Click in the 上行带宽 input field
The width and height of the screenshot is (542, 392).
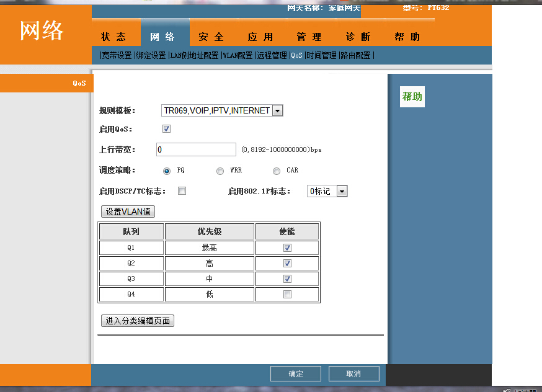pyautogui.click(x=195, y=149)
